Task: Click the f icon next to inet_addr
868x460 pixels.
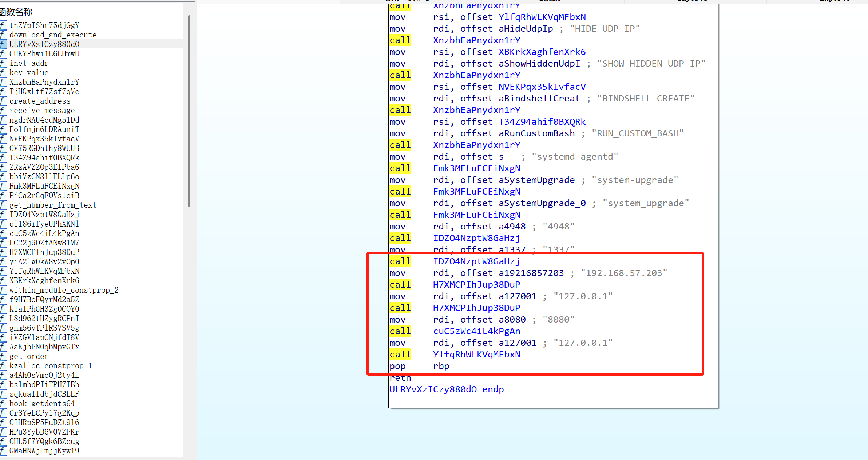Action: tap(3, 63)
